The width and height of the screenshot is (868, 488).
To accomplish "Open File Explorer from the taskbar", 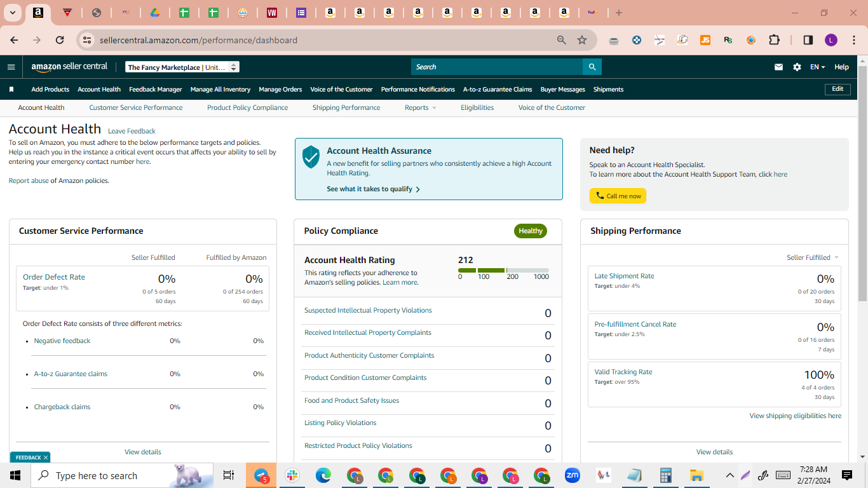I will point(697,475).
